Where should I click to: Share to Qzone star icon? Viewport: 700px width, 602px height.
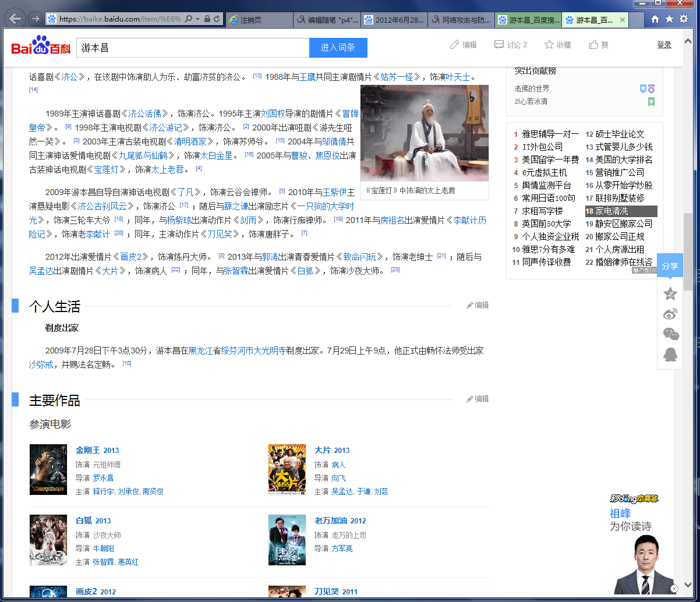(x=670, y=293)
